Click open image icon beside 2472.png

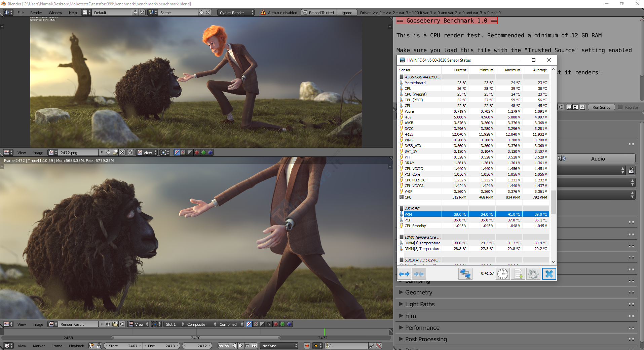(x=115, y=152)
